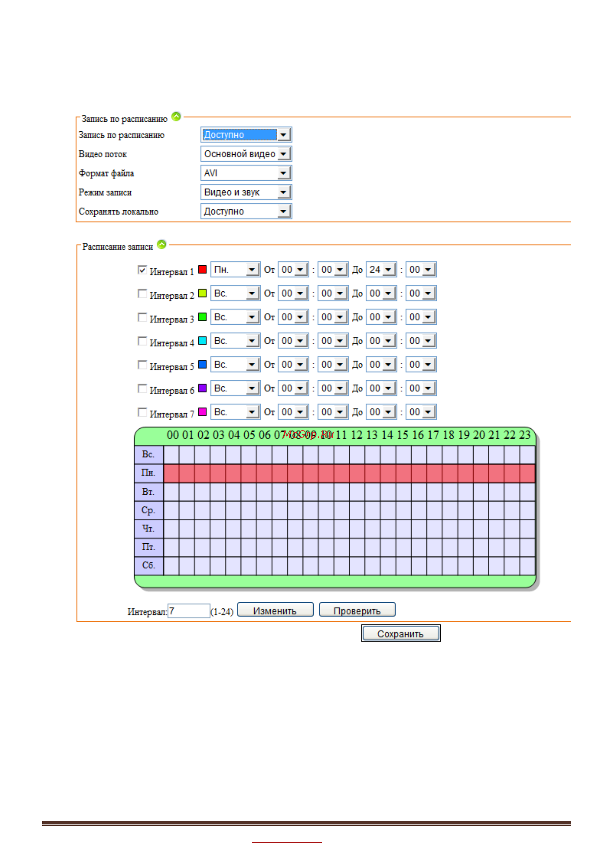
Task: Click the green Интервал 3 color swatch
Action: coord(203,317)
